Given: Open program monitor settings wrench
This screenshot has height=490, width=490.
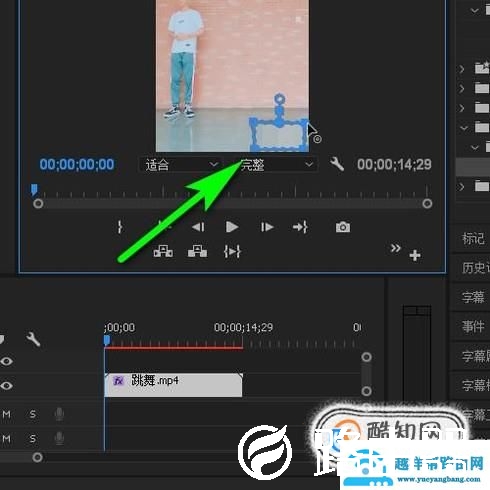Looking at the screenshot, I should pos(337,164).
